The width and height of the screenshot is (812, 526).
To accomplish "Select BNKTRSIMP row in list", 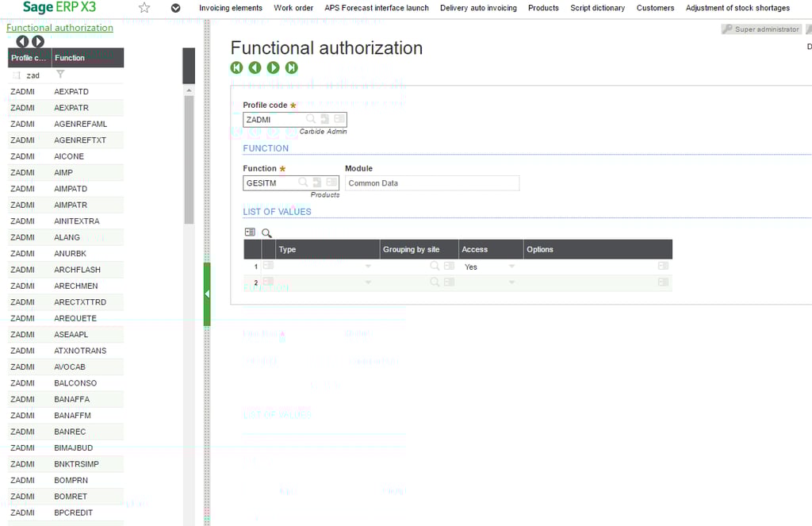I will (66, 464).
